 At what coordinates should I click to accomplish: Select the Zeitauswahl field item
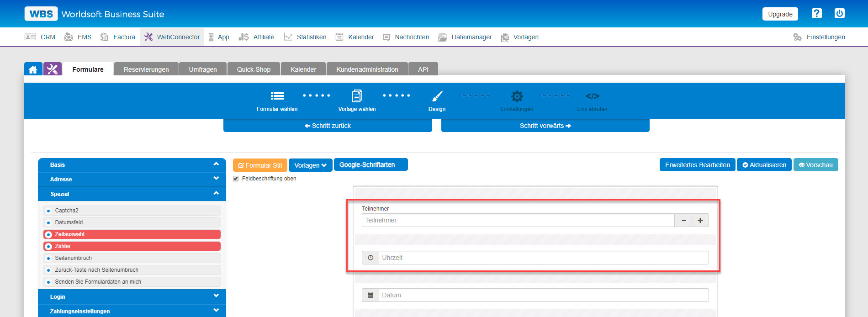click(132, 234)
